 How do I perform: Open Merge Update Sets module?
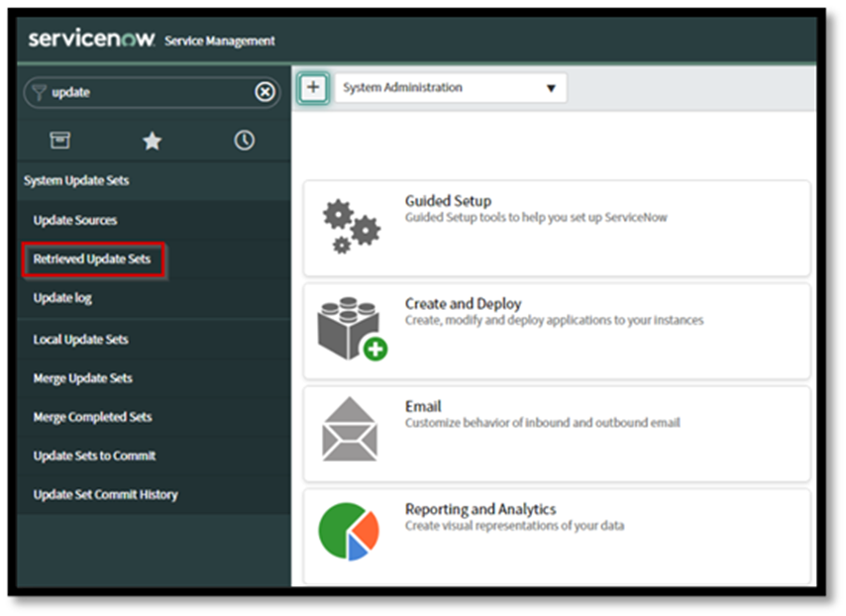pyautogui.click(x=82, y=378)
